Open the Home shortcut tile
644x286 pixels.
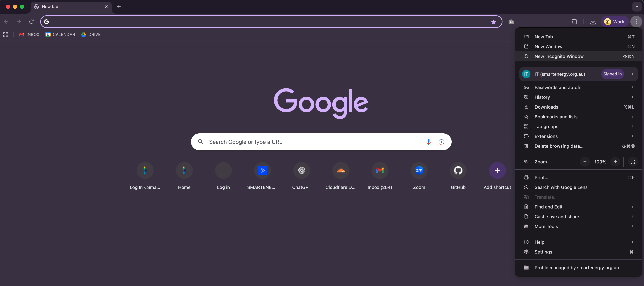(x=184, y=176)
